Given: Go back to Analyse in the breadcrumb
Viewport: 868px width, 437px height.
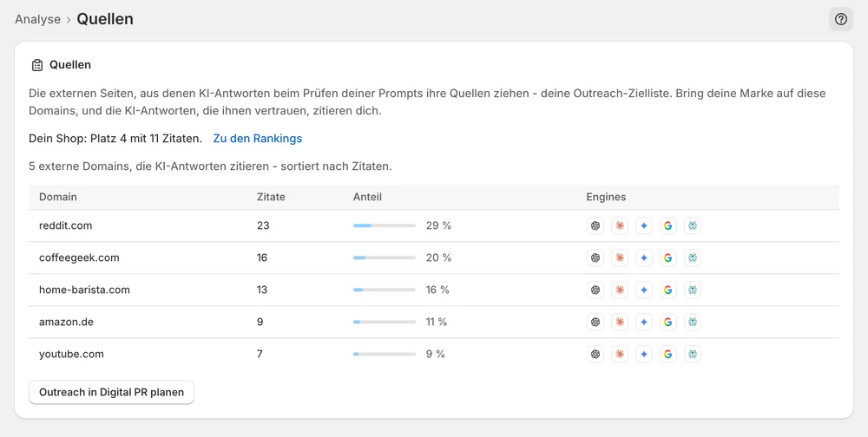Looking at the screenshot, I should [37, 19].
